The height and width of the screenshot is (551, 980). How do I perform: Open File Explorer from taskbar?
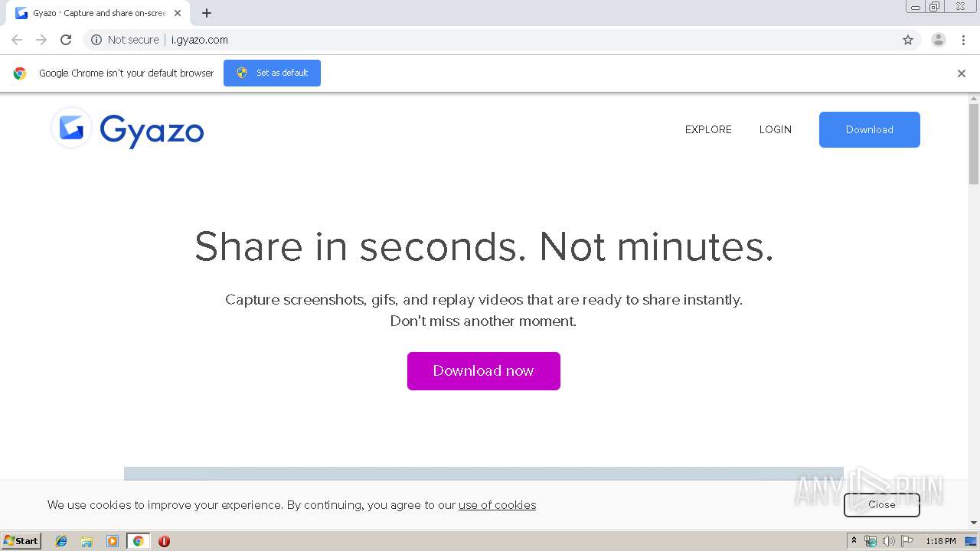(x=87, y=541)
